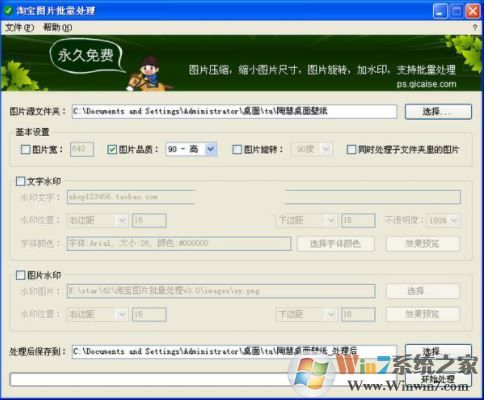The height and width of the screenshot is (400, 485).
Task: Open 下边距 dropdown in 文字水印 section
Action: [x=306, y=220]
